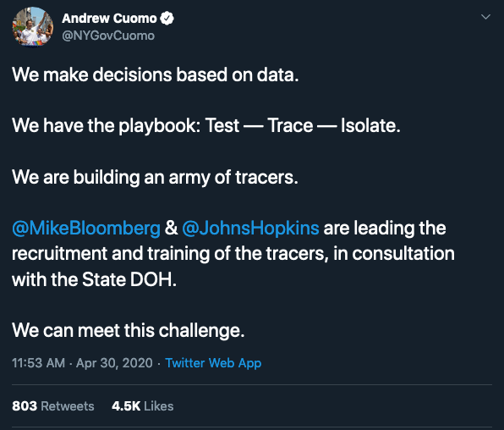Screen dimensions: 504x430
Task: Open the Andrew Cuomo display name
Action: coord(109,19)
